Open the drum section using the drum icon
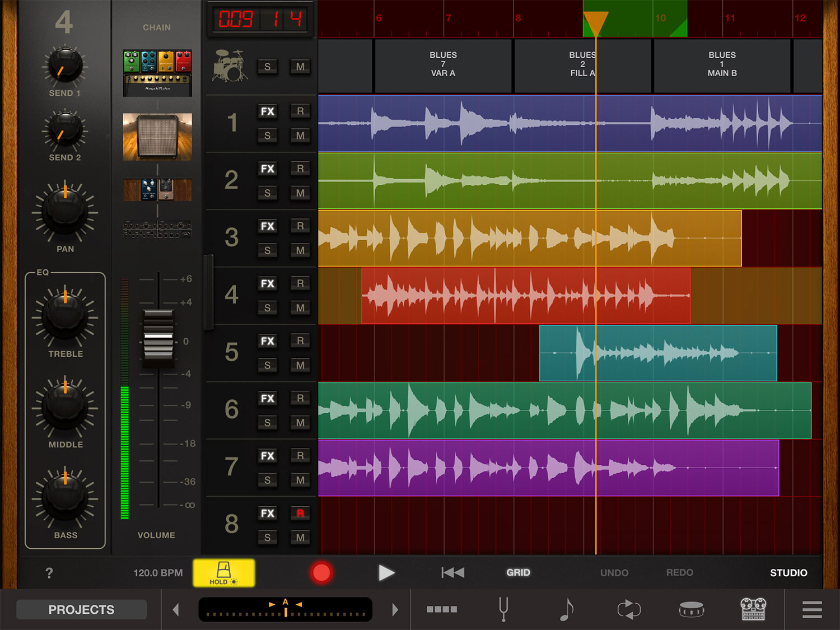840x630 pixels. pyautogui.click(x=692, y=609)
